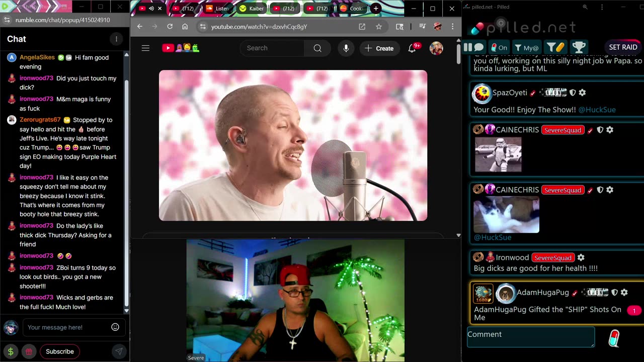Click the Pilled Comment input box

pyautogui.click(x=531, y=337)
